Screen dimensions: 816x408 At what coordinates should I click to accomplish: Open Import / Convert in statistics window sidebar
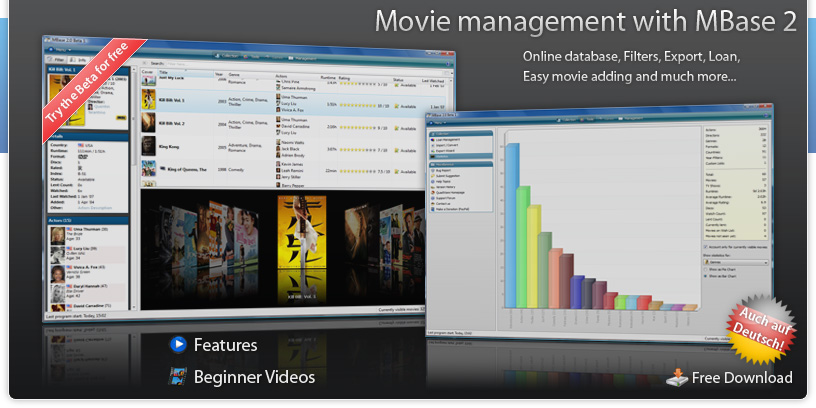(445, 145)
